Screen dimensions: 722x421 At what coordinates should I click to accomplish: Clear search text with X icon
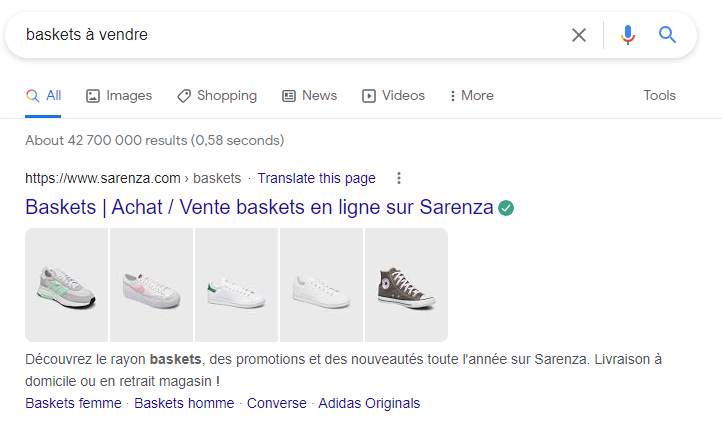pyautogui.click(x=579, y=35)
